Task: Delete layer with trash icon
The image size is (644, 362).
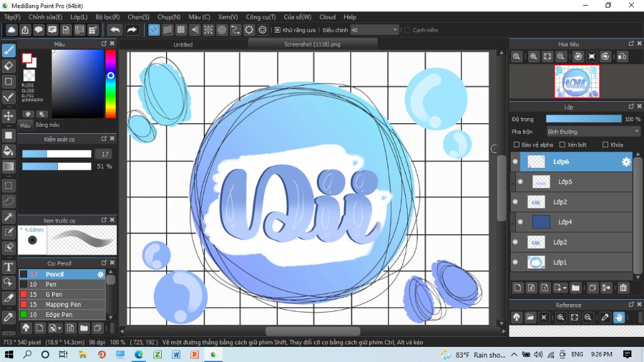Action: (623, 288)
